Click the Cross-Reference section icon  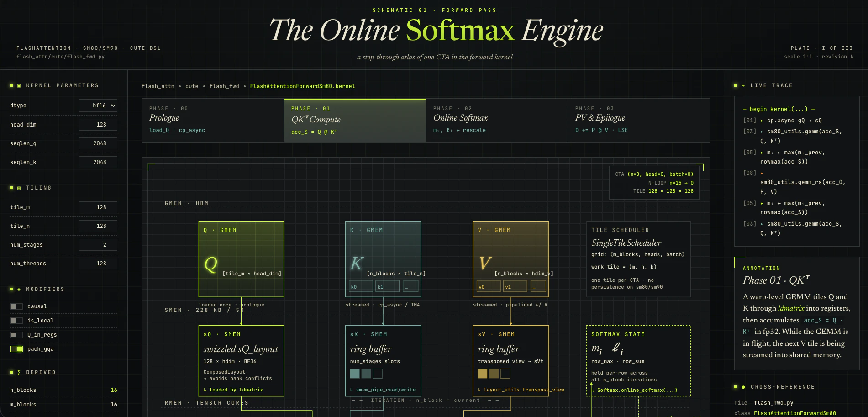tap(743, 387)
